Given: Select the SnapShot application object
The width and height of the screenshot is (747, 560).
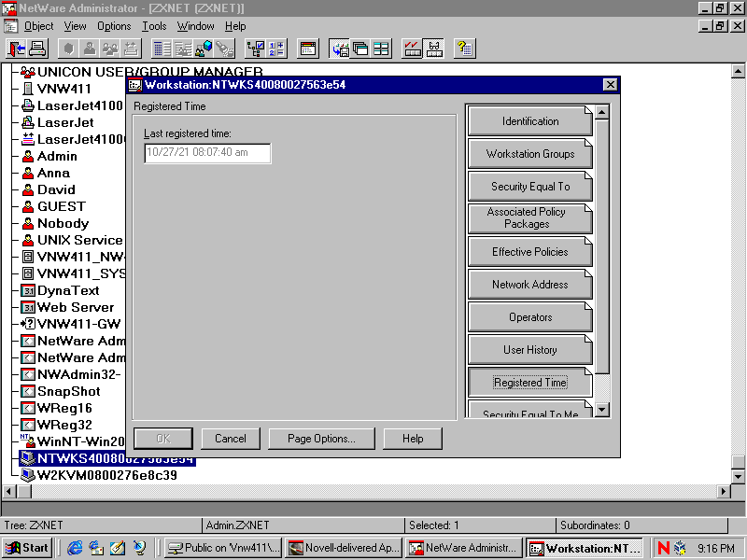Looking at the screenshot, I should click(61, 391).
